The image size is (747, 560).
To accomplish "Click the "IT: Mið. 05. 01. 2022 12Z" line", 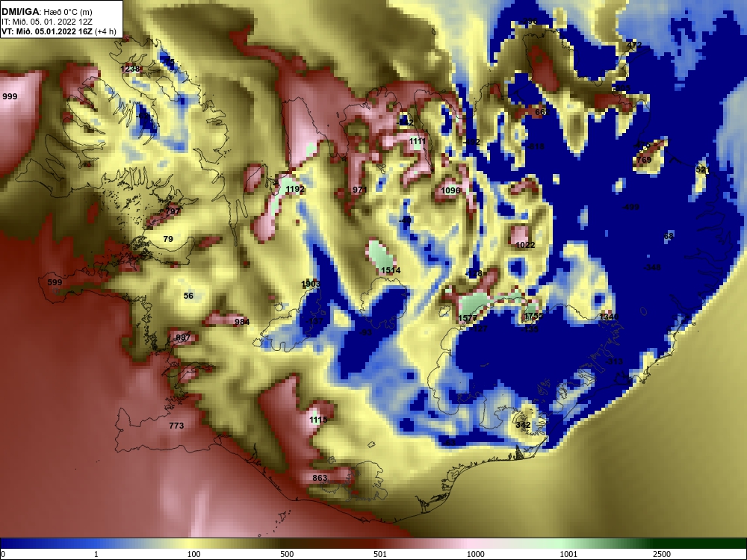I will [46, 22].
